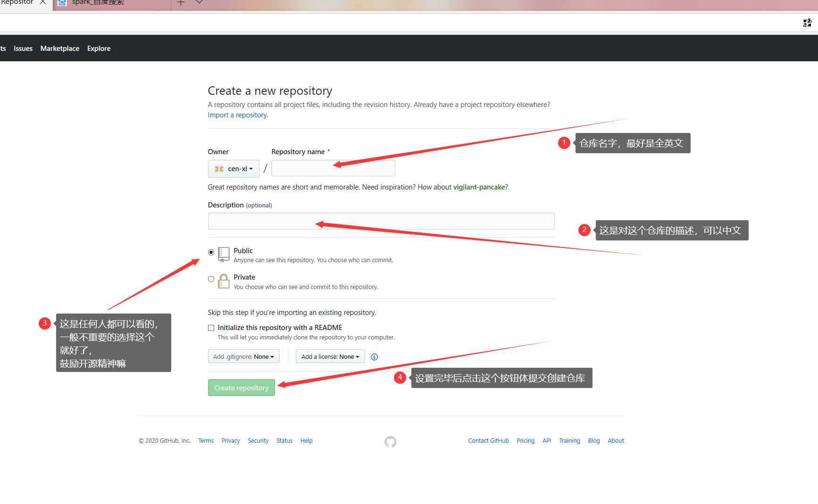Click the Private option label text

pyautogui.click(x=244, y=277)
